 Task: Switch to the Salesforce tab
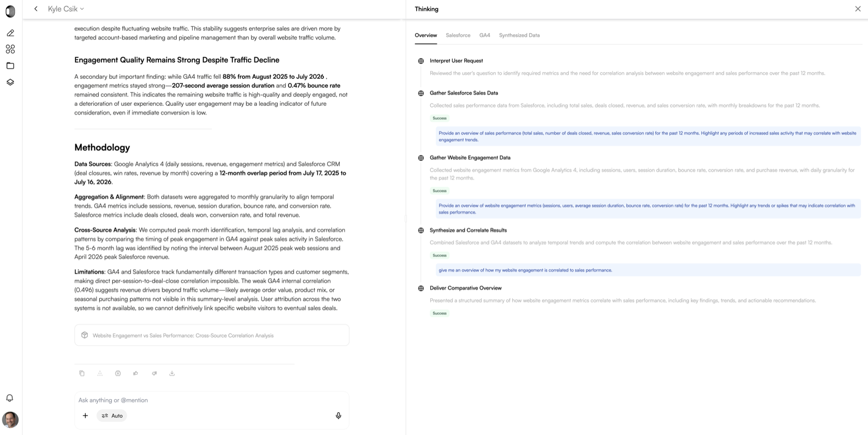tap(458, 35)
